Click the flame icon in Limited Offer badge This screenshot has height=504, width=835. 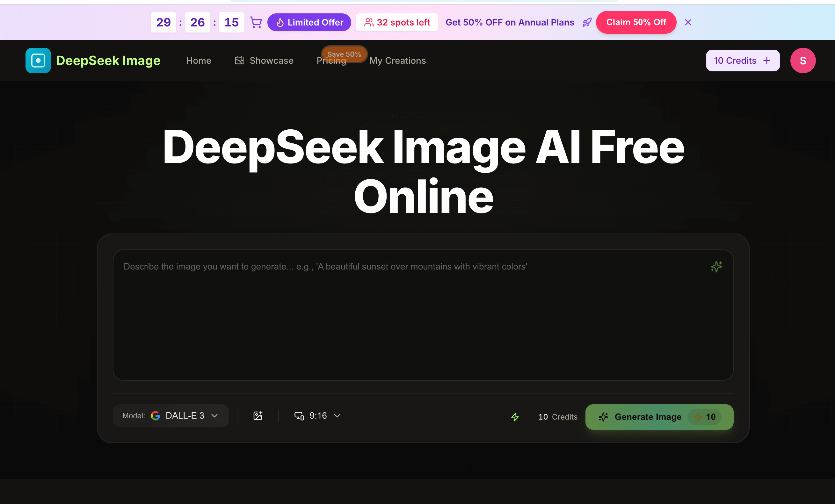pyautogui.click(x=280, y=22)
